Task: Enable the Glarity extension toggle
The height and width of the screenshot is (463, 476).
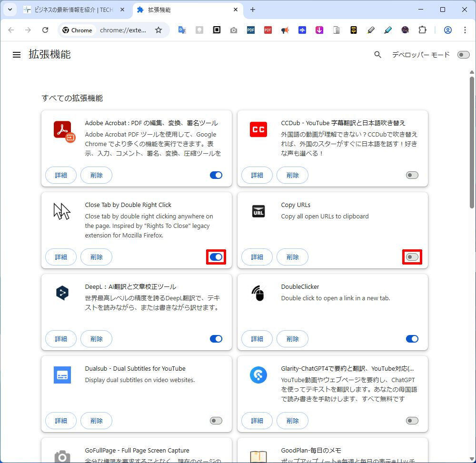Action: 412,421
